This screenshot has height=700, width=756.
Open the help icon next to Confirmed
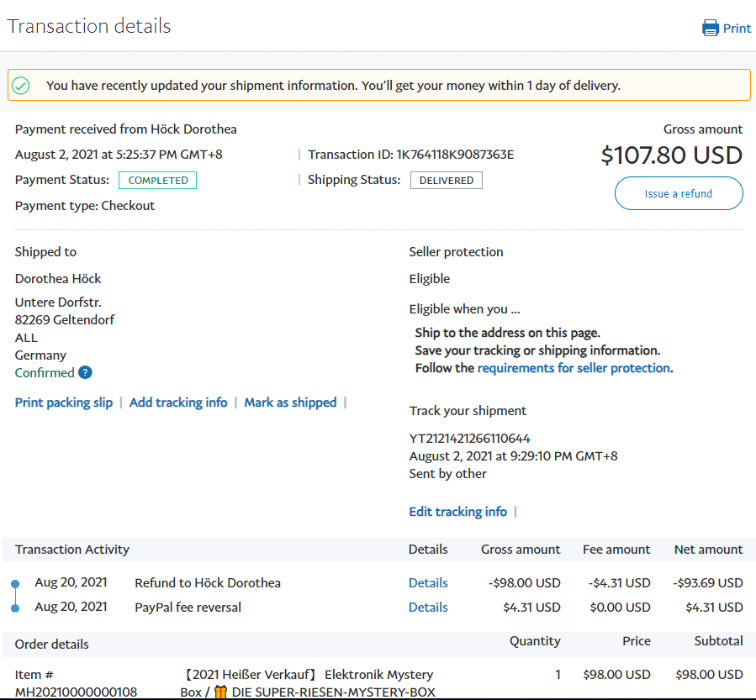coord(85,373)
